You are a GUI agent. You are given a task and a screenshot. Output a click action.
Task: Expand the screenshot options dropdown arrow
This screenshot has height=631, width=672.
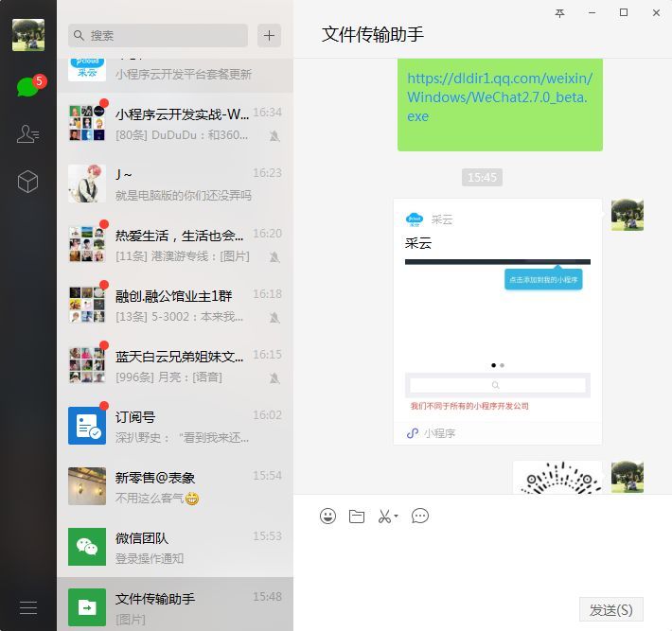pos(397,517)
